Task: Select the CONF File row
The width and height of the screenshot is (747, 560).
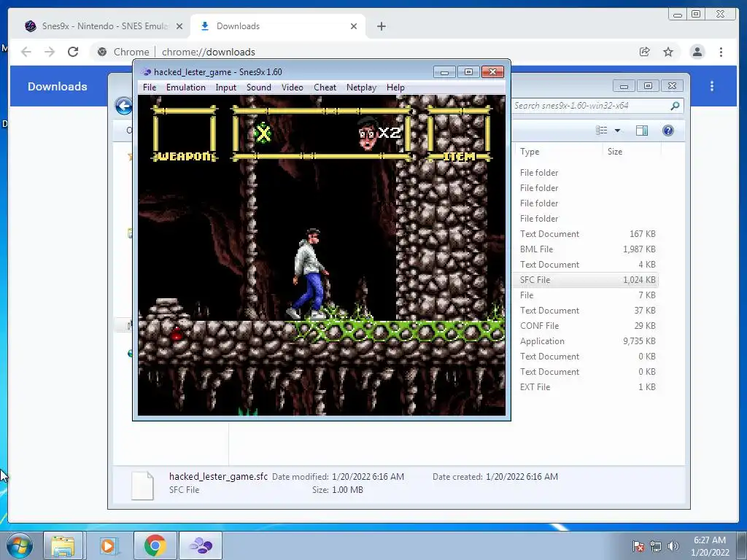Action: click(x=586, y=326)
